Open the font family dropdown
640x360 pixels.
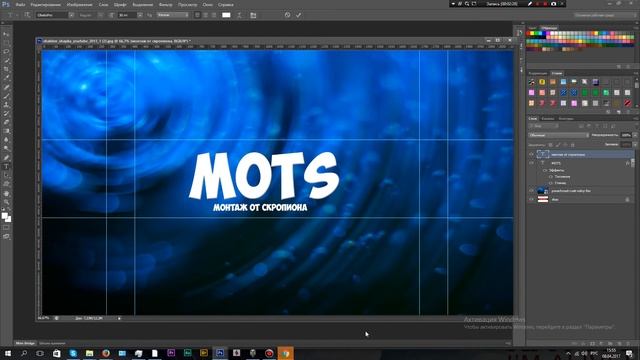point(71,15)
